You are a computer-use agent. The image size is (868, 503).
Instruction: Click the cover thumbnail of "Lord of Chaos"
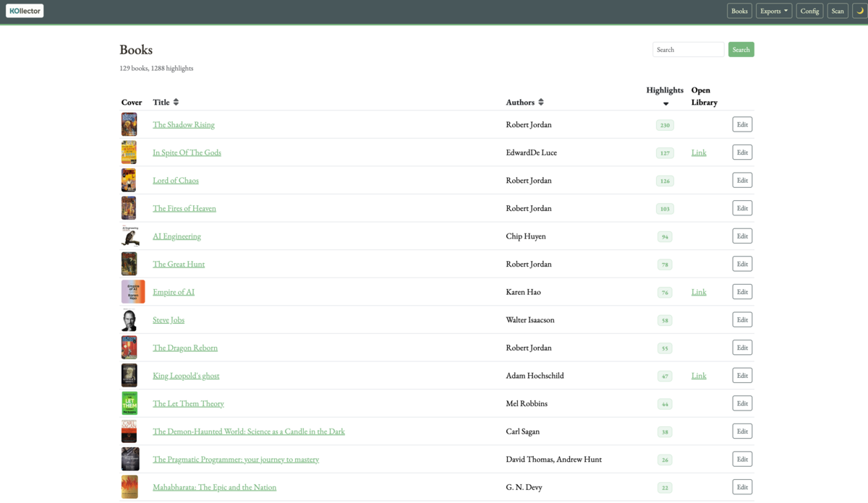coord(129,180)
